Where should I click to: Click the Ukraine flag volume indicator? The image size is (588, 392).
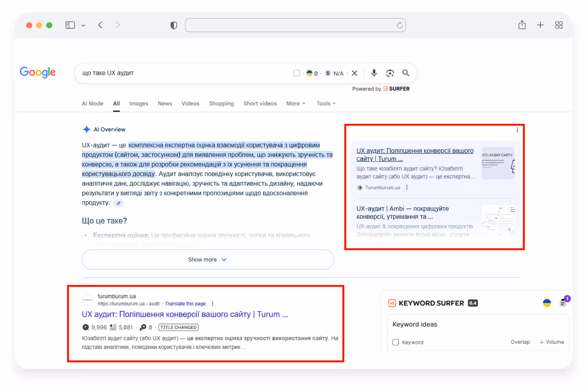312,73
